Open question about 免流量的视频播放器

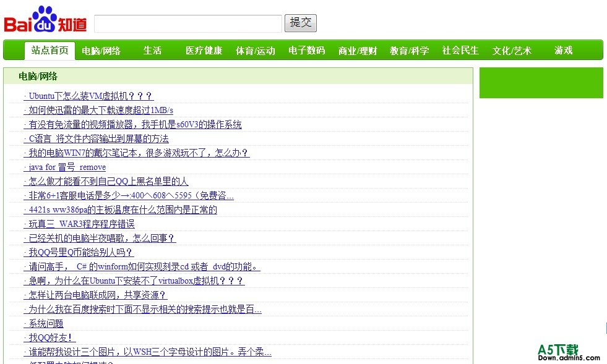(x=133, y=125)
